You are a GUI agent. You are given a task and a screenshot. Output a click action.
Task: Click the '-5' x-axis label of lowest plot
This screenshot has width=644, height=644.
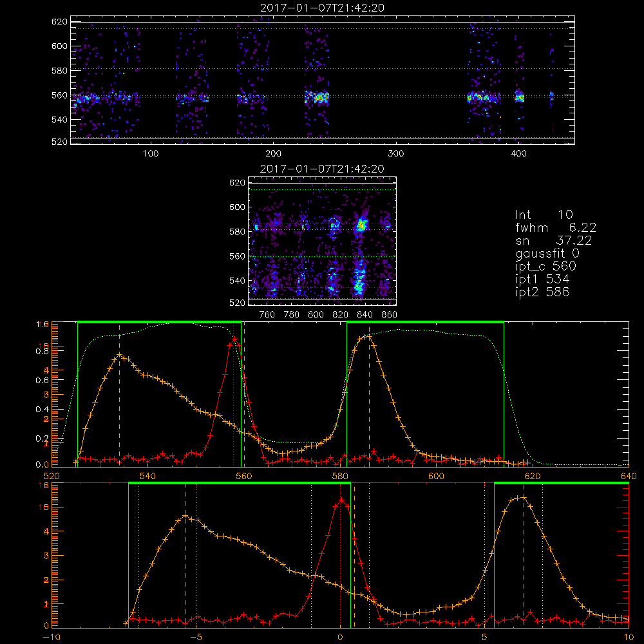[196, 637]
